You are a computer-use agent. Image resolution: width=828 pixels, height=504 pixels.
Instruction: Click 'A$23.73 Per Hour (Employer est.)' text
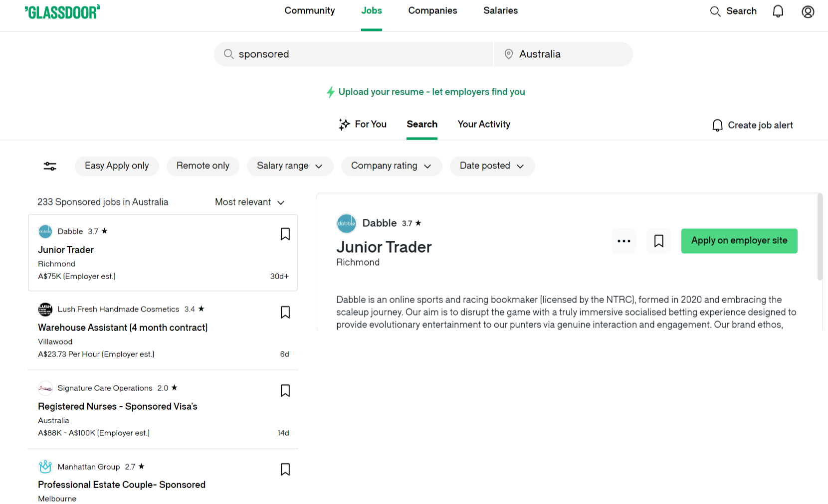coord(96,354)
